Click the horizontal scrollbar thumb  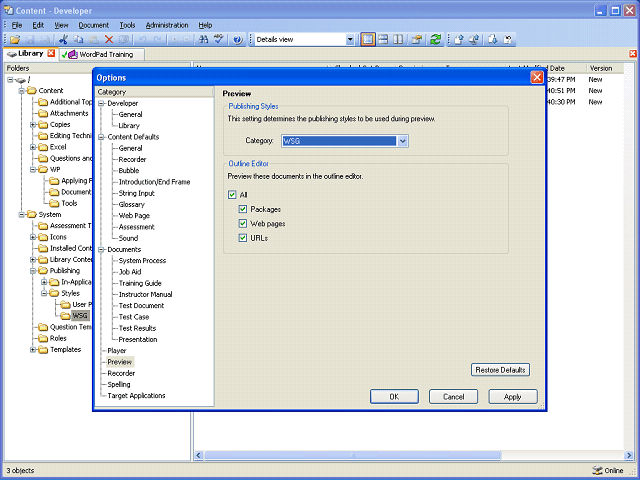click(353, 455)
